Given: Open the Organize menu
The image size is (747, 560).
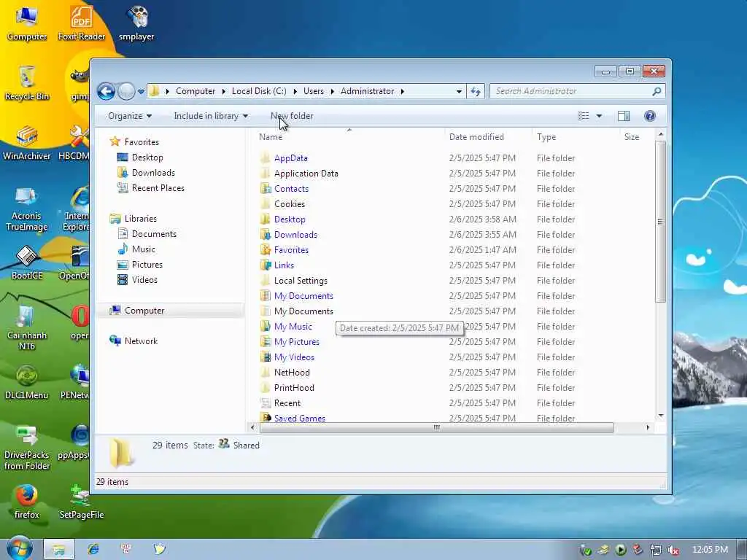Looking at the screenshot, I should coord(130,116).
